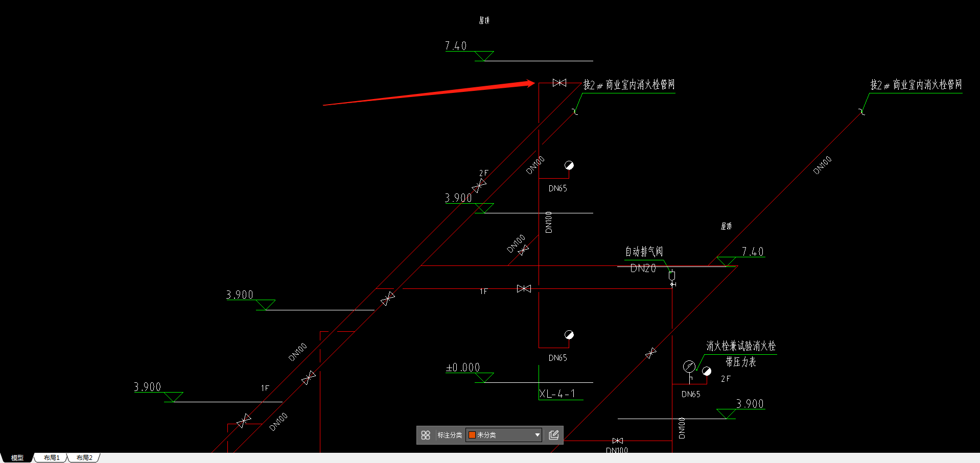
Task: Select the 自动排气阀 text label
Action: click(644, 252)
